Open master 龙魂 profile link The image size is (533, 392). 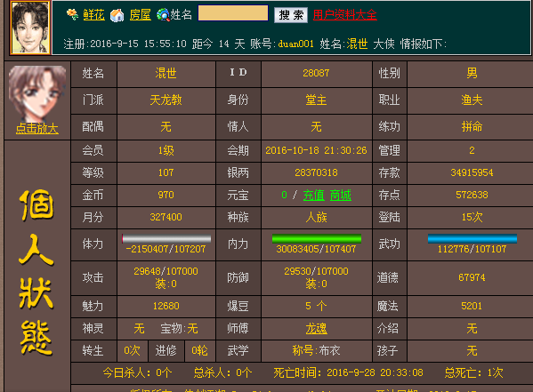coord(316,329)
